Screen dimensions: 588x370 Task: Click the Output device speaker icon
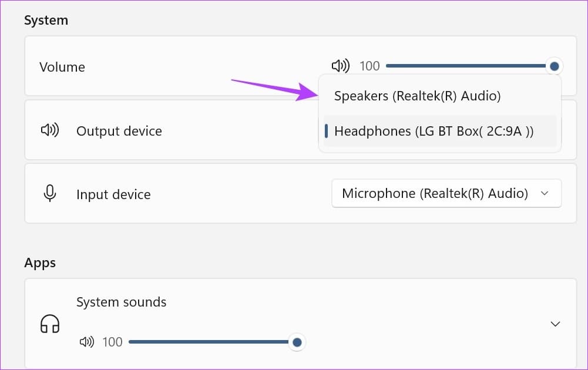click(x=50, y=130)
